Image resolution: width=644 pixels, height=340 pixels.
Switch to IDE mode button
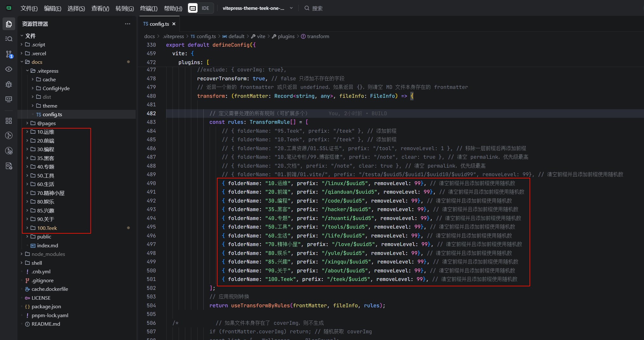click(x=205, y=8)
